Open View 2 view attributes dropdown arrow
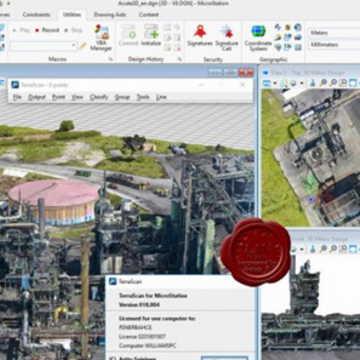Screen dimensions: 360x360 pyautogui.click(x=275, y=83)
